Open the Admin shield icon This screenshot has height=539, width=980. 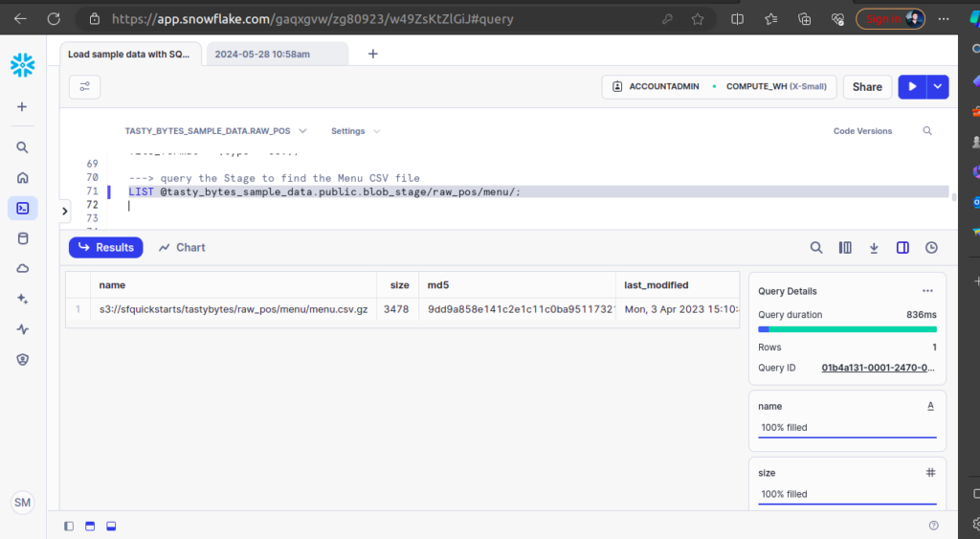pos(22,360)
